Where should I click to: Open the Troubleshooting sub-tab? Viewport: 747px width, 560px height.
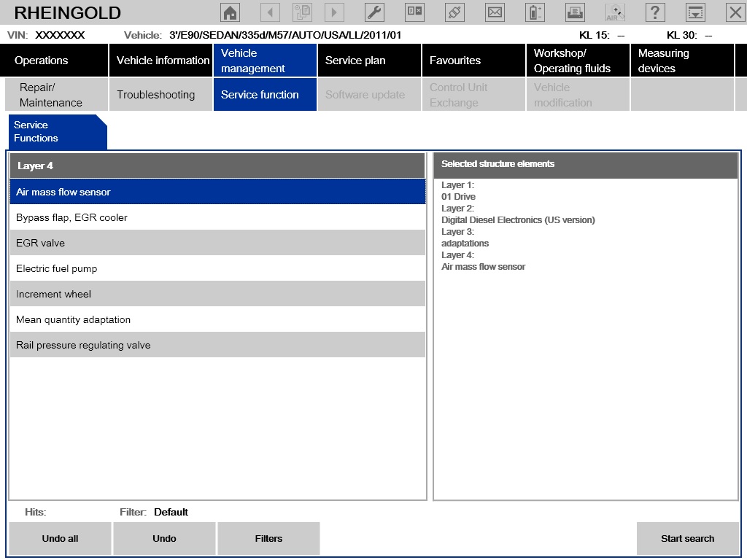(x=161, y=95)
